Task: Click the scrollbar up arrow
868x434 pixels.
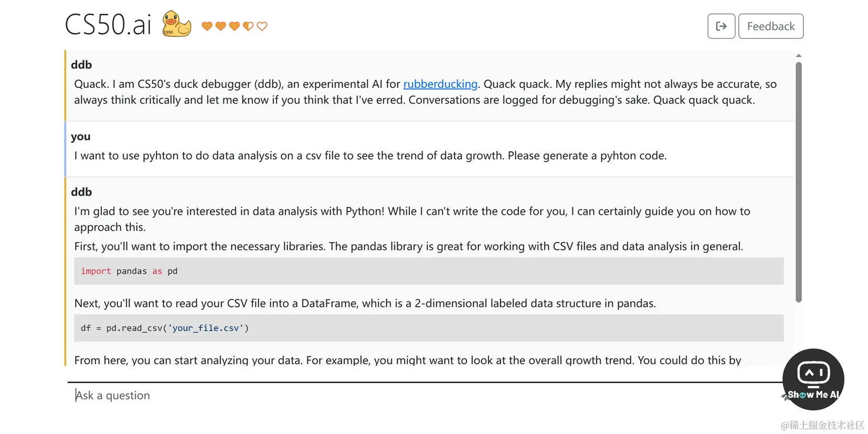Action: tap(798, 56)
